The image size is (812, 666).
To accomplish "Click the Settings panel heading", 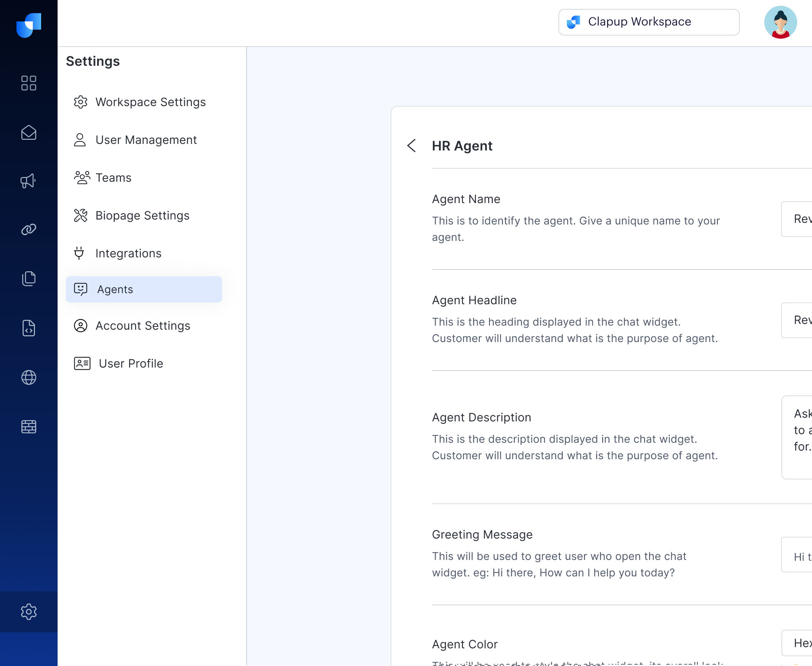I will (93, 61).
